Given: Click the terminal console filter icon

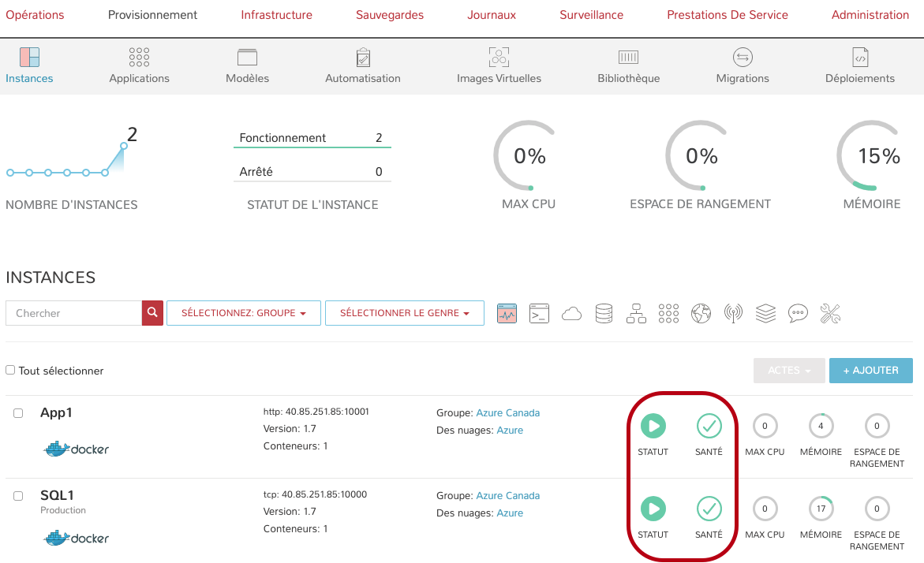Looking at the screenshot, I should pos(539,313).
